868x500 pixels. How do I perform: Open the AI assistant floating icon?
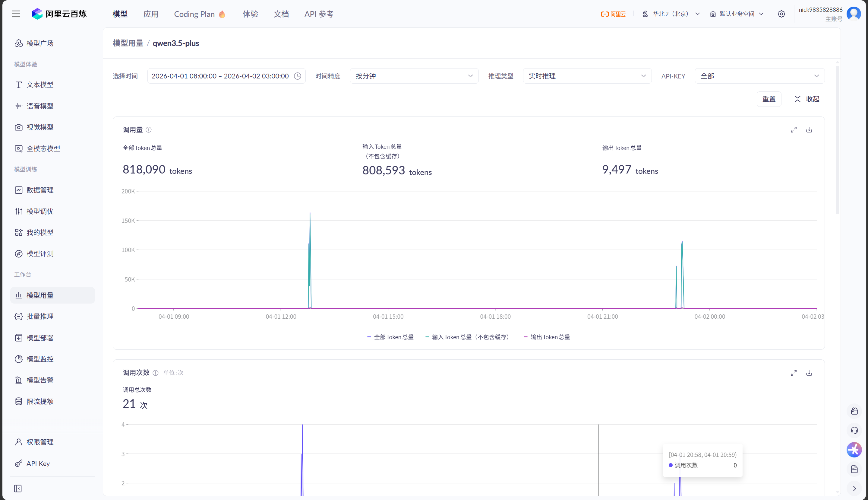tap(854, 450)
